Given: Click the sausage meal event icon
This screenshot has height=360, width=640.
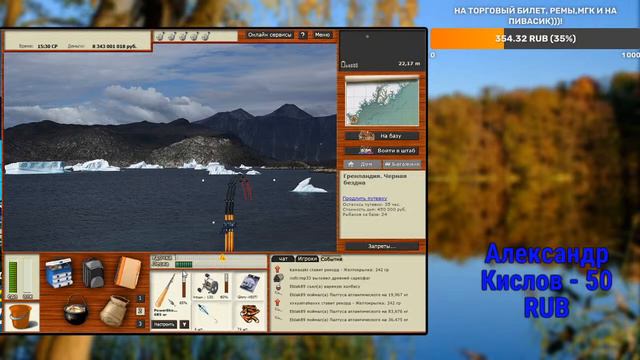Looking at the screenshot, I should coord(278,287).
